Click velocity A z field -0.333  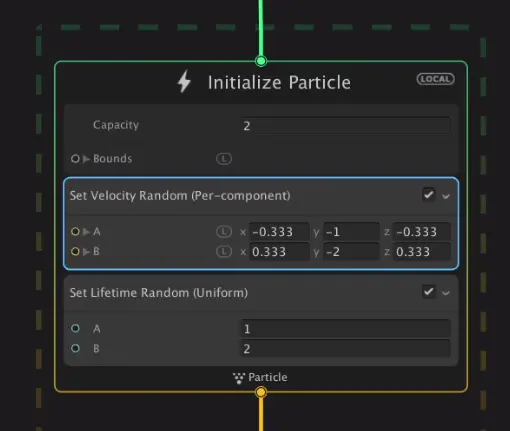tap(422, 232)
